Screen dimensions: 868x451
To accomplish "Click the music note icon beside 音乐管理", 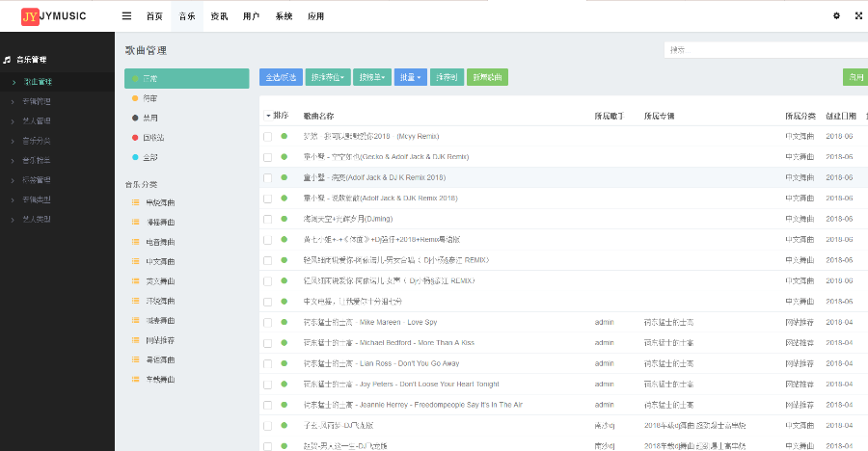I will pos(7,60).
